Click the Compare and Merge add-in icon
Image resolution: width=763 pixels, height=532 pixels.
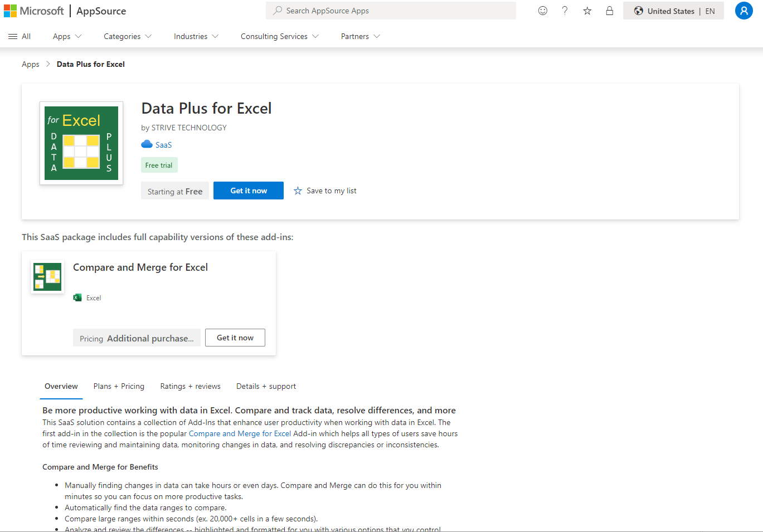47,277
